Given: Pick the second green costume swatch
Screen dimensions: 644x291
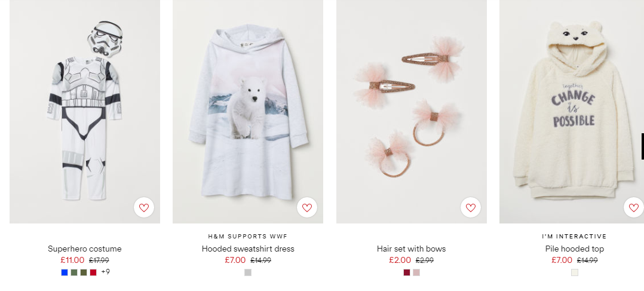Looking at the screenshot, I should (x=84, y=272).
